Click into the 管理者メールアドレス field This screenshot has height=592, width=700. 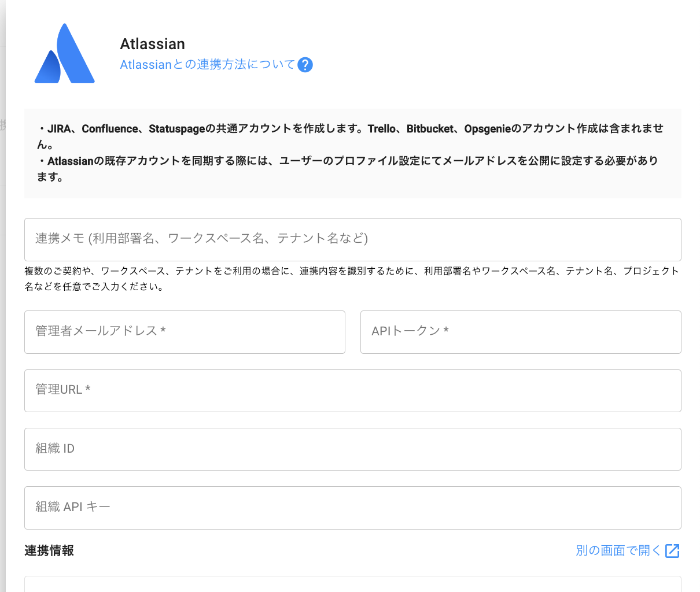click(185, 332)
